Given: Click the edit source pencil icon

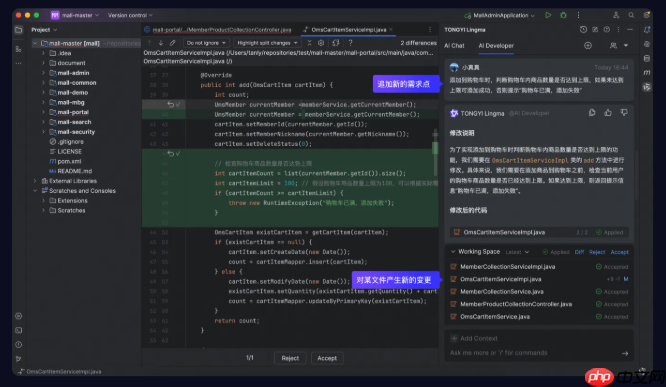Looking at the screenshot, I should coord(172,43).
